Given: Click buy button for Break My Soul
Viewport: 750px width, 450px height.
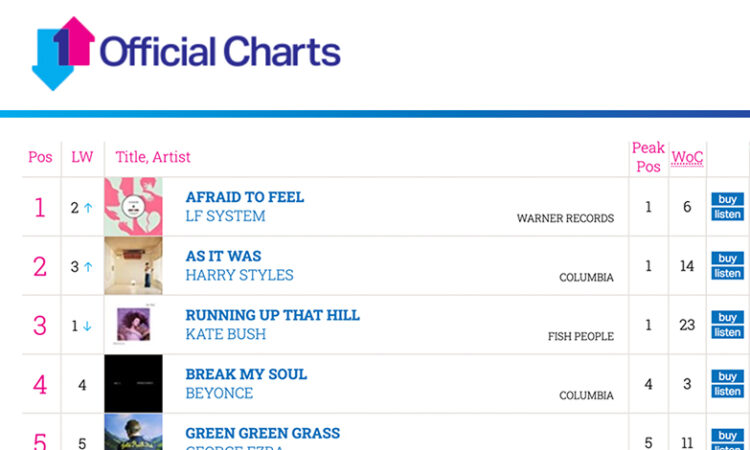Looking at the screenshot, I should [x=728, y=376].
